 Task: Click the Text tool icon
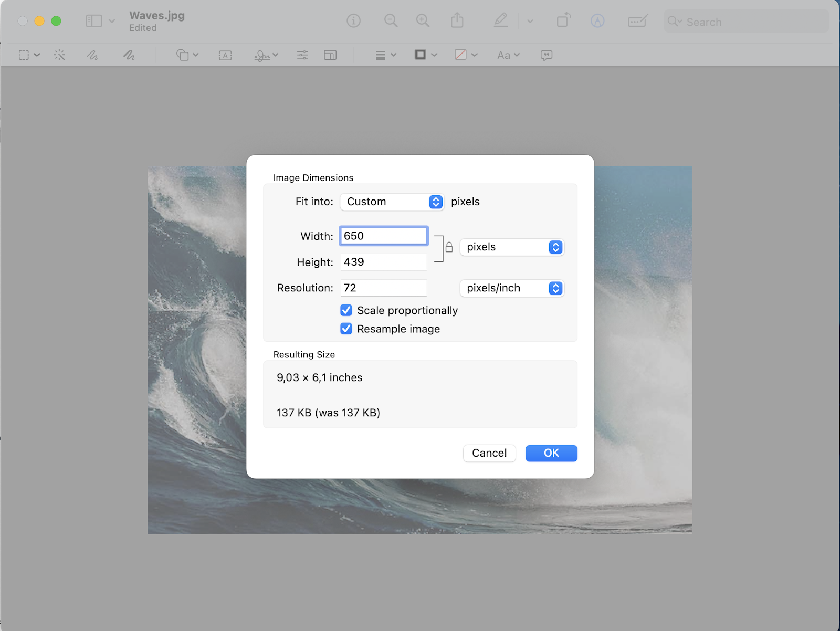coord(225,55)
